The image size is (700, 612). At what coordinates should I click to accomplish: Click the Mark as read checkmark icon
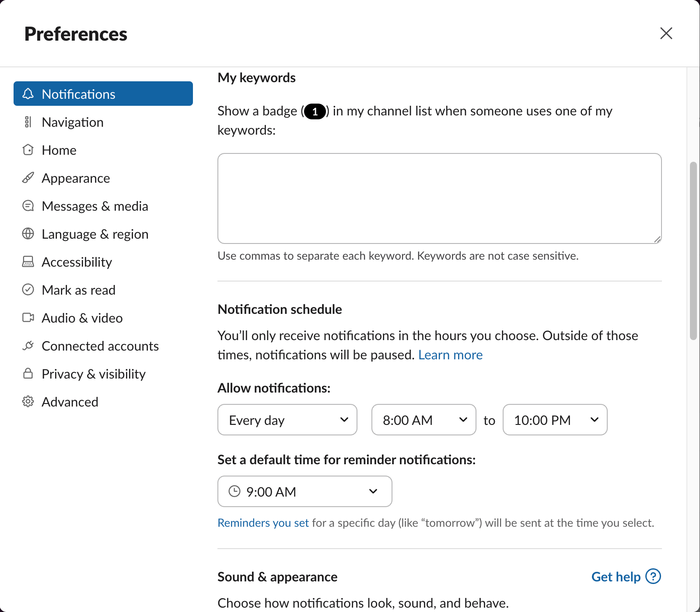click(28, 290)
